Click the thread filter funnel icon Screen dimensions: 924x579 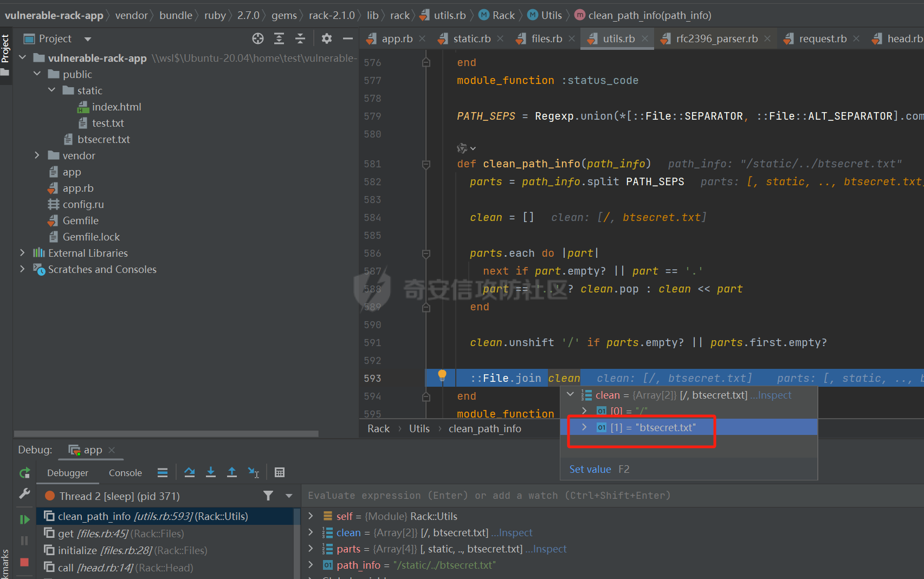[x=268, y=496]
